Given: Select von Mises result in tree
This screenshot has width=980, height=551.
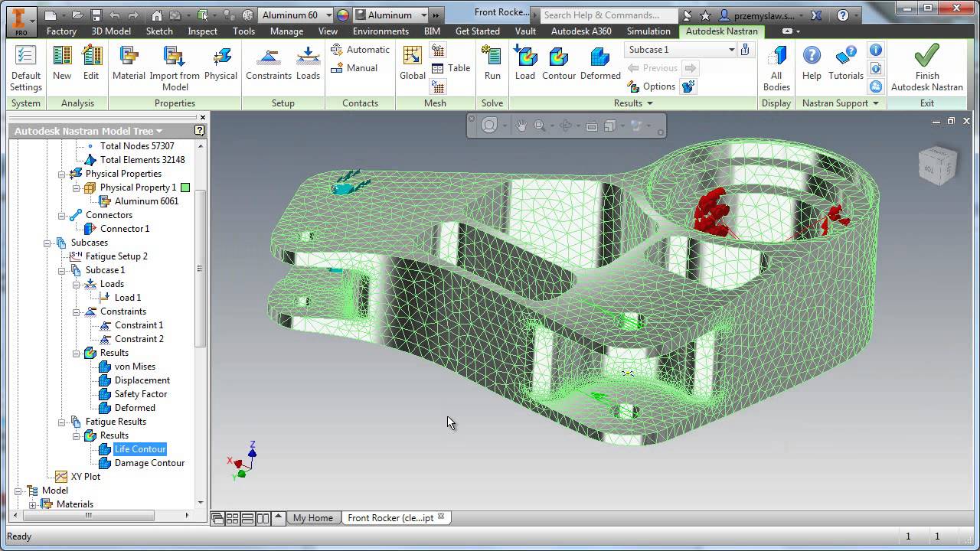Looking at the screenshot, I should click(135, 367).
